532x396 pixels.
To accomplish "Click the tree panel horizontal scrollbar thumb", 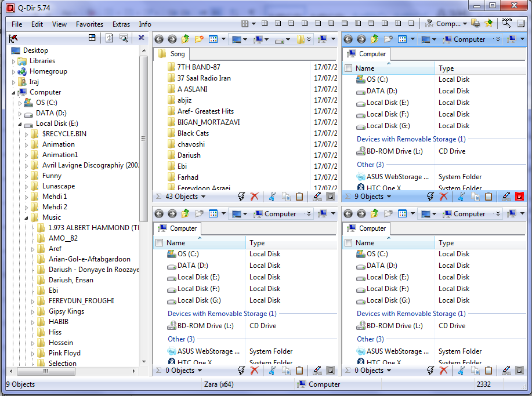I will 46,371.
